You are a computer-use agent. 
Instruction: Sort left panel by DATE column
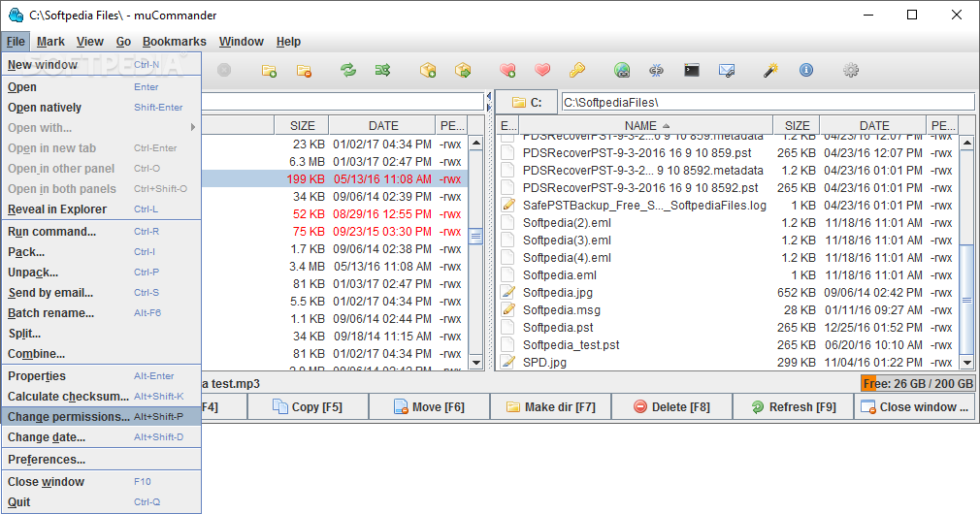click(x=382, y=125)
